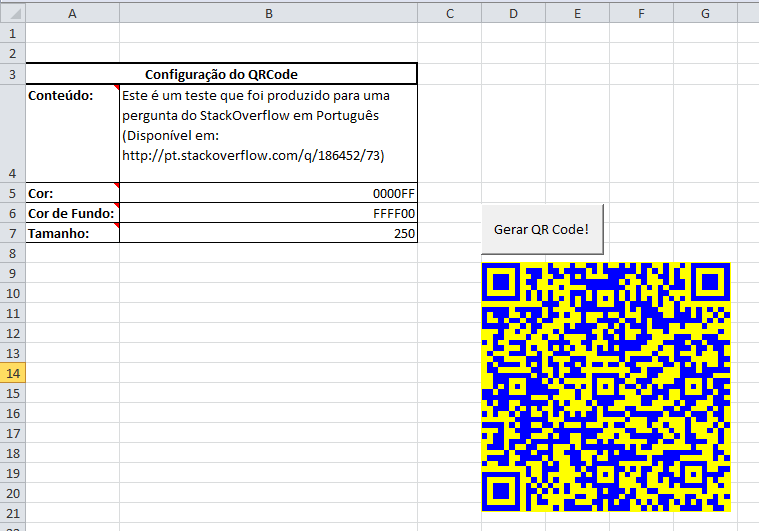
Task: Click the Select All corner triangle
Action: pos(13,13)
